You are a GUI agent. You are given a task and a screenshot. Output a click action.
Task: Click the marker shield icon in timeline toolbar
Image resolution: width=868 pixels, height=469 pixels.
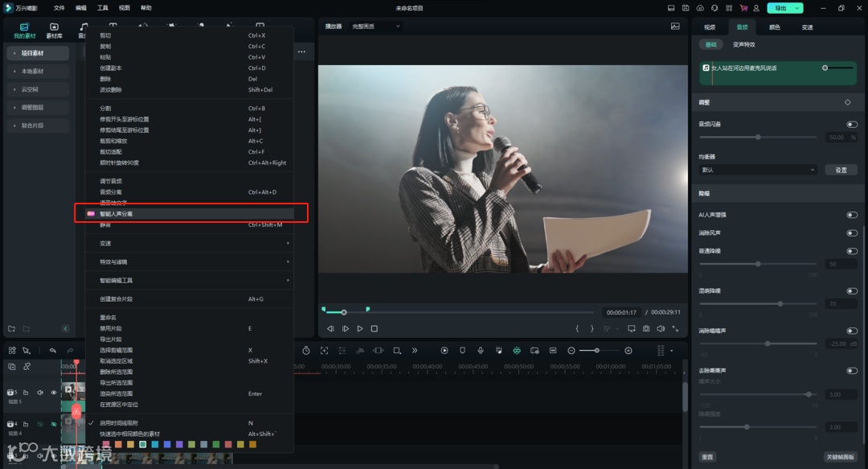(x=462, y=351)
